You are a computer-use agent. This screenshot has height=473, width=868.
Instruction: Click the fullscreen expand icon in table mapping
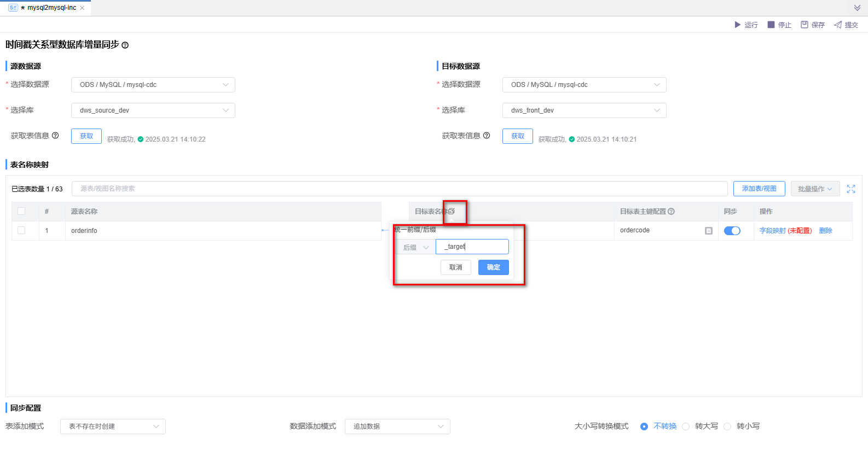click(x=850, y=189)
